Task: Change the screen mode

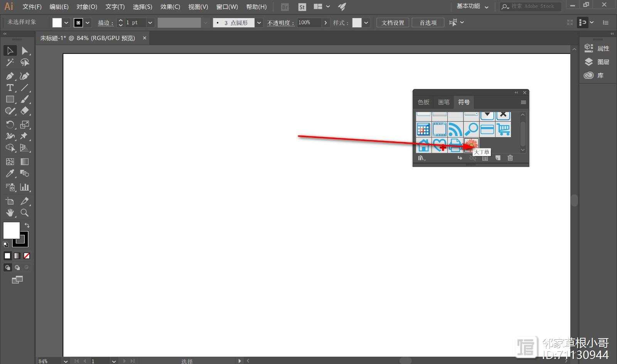Action: coord(17,280)
